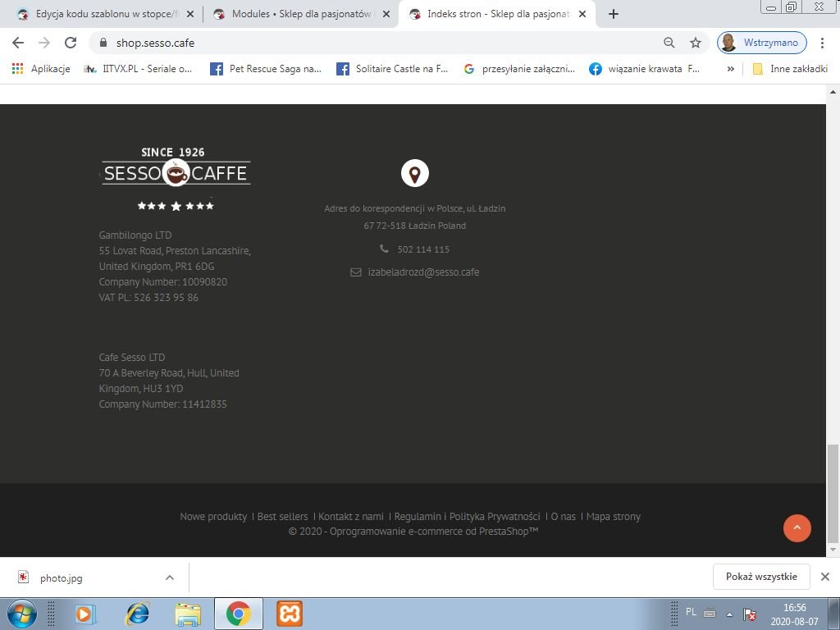Click the zoom magnifier icon in address bar
This screenshot has width=840, height=630.
tap(669, 43)
